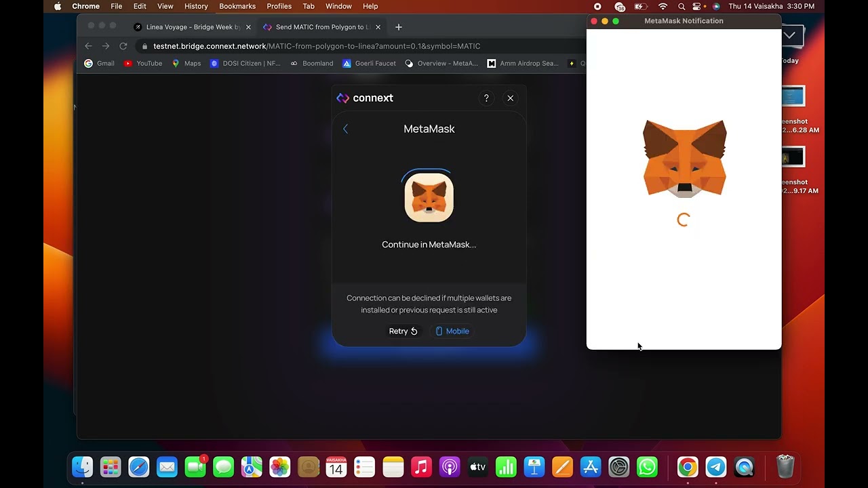Open the Window menu
The height and width of the screenshot is (488, 868).
click(x=338, y=6)
